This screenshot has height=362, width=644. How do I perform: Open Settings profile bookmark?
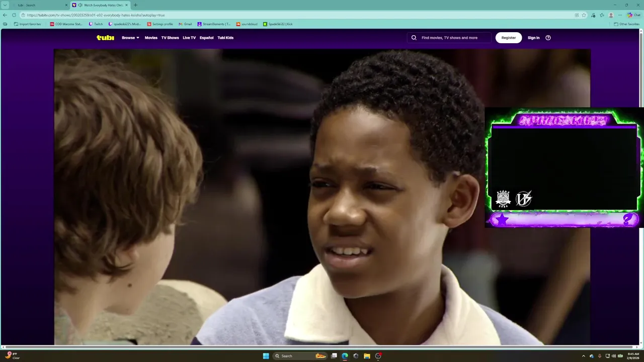tap(160, 24)
